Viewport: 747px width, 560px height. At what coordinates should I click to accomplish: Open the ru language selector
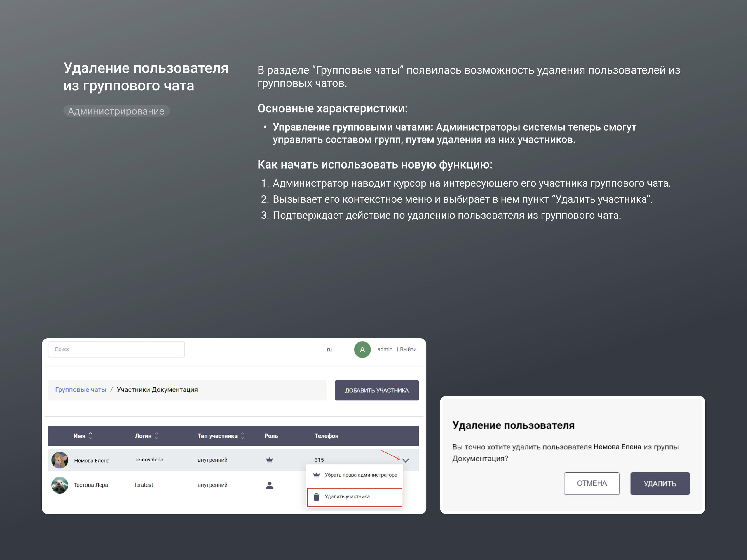point(329,349)
